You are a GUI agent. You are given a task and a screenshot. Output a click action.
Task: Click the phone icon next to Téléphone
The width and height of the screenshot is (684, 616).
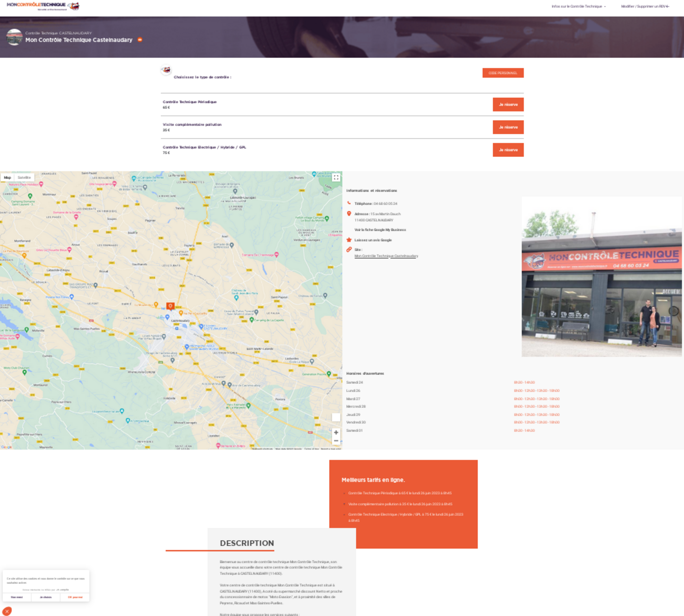[349, 203]
